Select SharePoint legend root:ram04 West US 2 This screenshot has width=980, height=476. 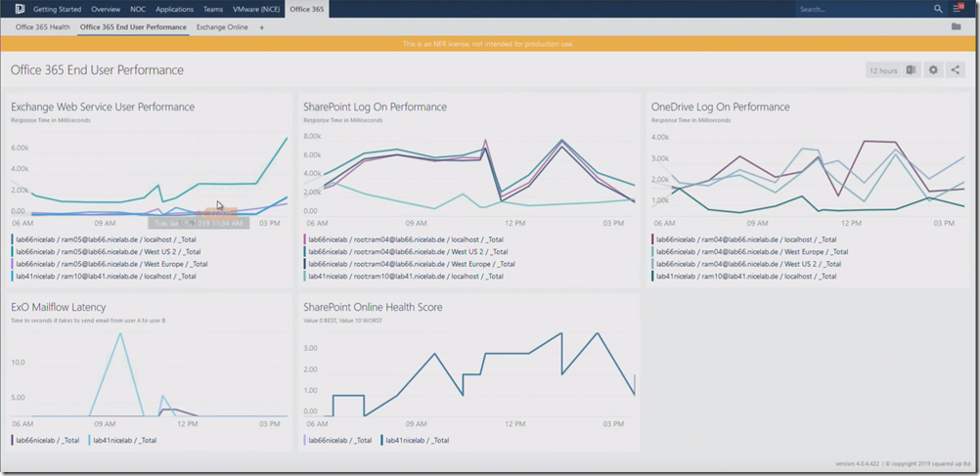tap(406, 252)
